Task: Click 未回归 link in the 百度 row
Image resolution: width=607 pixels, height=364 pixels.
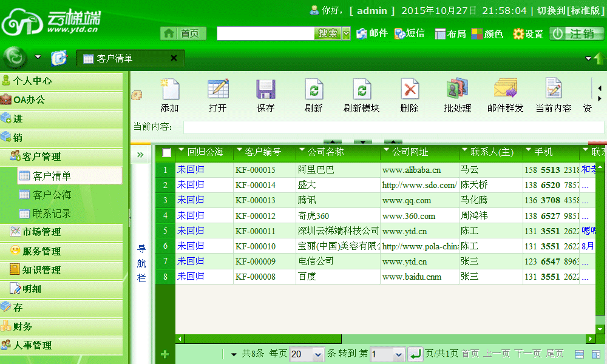Action: click(x=191, y=276)
